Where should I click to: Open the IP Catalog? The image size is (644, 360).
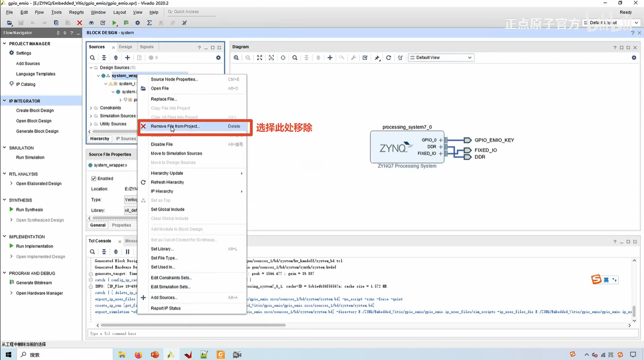[26, 84]
